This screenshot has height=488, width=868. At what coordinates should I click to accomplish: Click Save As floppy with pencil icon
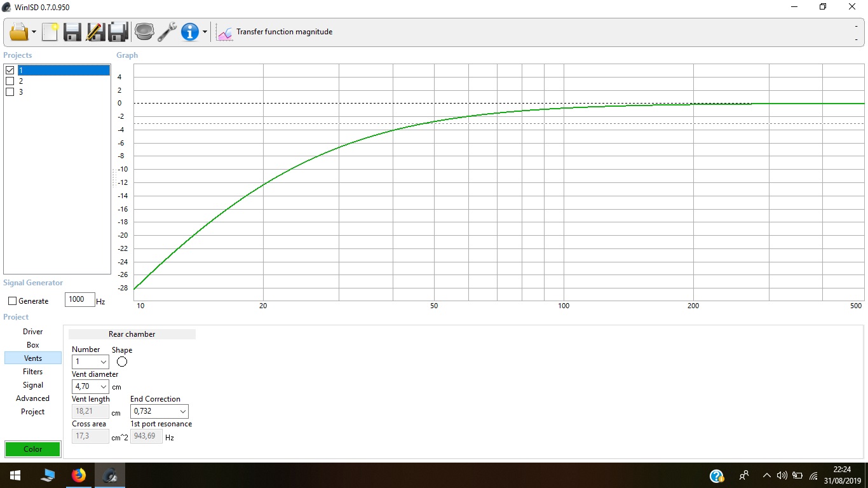(95, 32)
